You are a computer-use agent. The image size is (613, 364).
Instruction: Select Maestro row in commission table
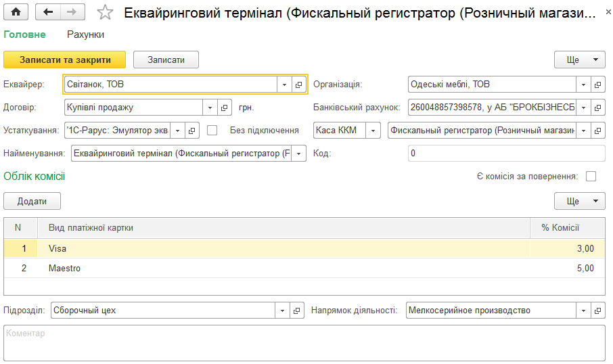click(x=304, y=268)
